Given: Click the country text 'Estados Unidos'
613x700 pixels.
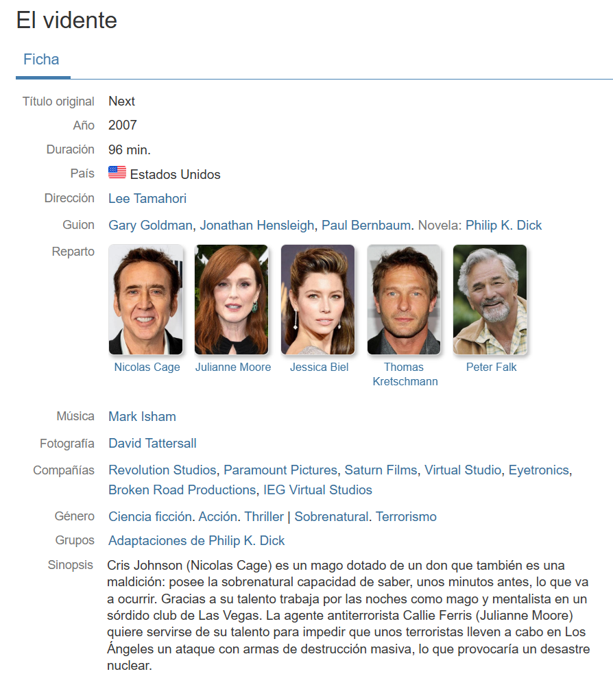Looking at the screenshot, I should coord(175,175).
